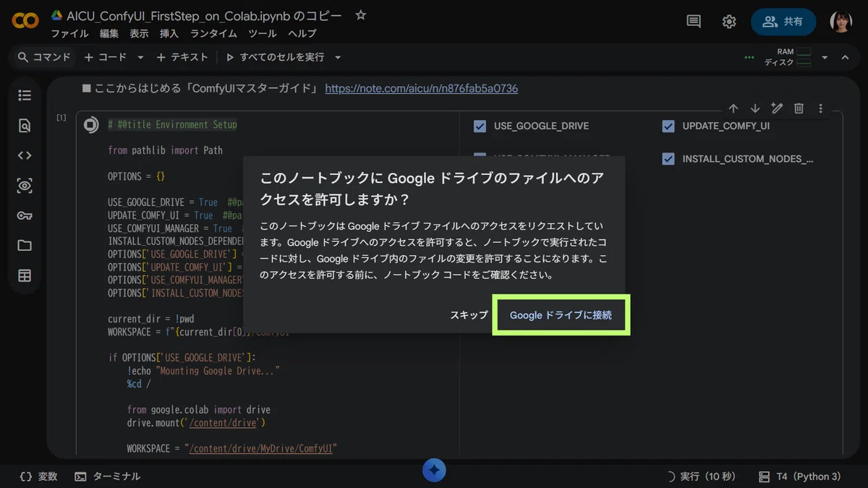Open the files folder sidebar icon
Viewport: 868px width, 488px height.
(25, 246)
